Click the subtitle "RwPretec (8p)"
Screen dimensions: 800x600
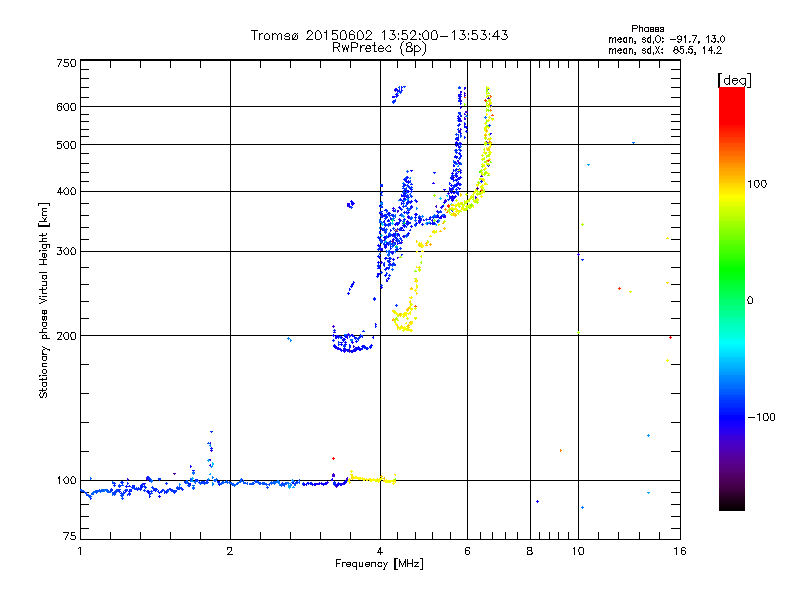click(379, 48)
